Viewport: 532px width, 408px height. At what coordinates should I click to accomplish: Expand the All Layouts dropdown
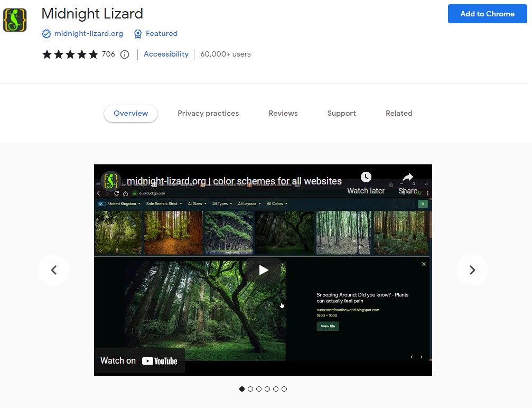[x=249, y=203]
